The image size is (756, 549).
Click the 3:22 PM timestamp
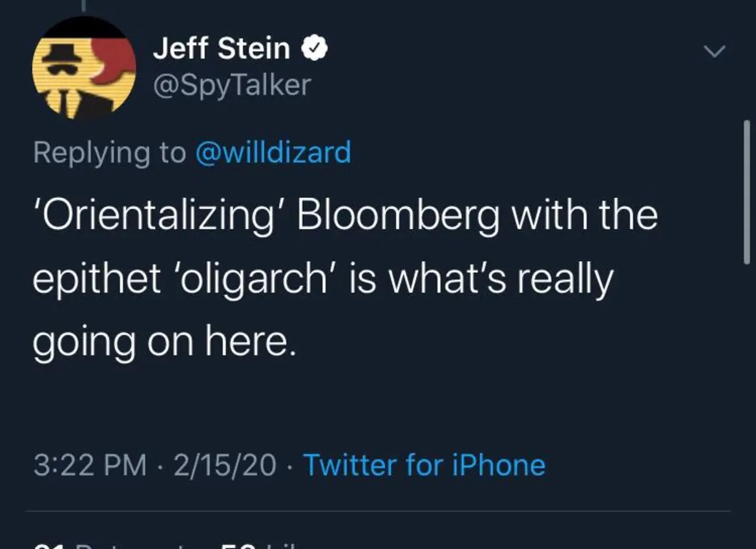pyautogui.click(x=89, y=465)
